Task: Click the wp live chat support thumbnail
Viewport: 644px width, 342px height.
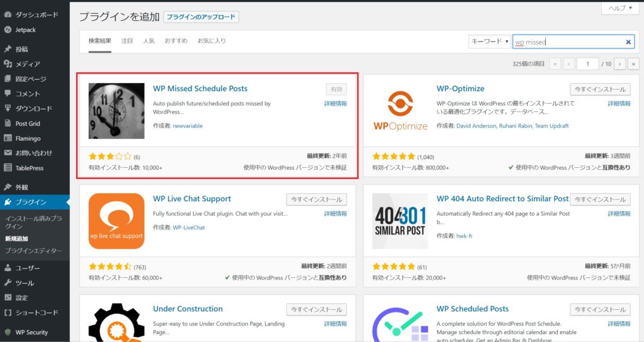Action: coord(116,221)
